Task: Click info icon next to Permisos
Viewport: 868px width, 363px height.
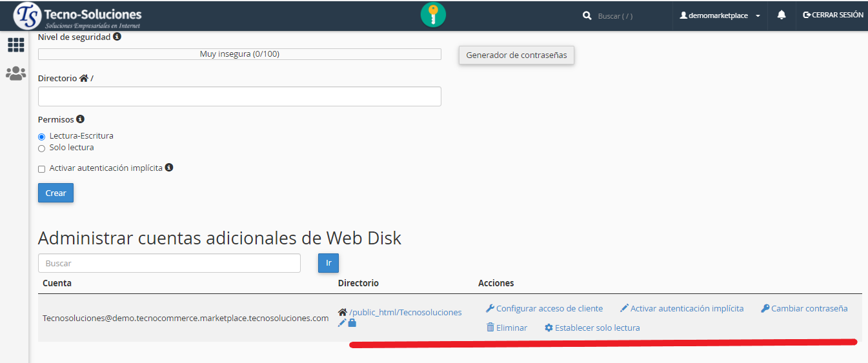Action: click(80, 119)
